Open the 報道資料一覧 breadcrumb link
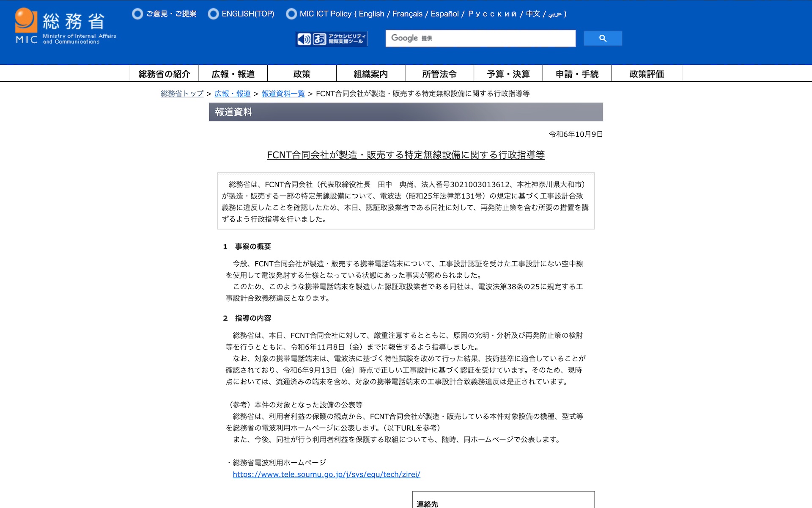The width and height of the screenshot is (812, 508). pos(283,94)
